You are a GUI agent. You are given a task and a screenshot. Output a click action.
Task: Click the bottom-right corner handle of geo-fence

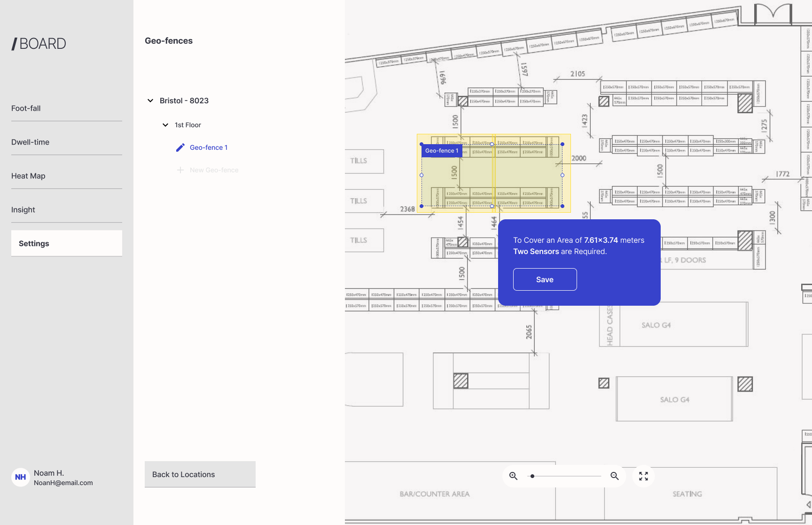pyautogui.click(x=562, y=206)
